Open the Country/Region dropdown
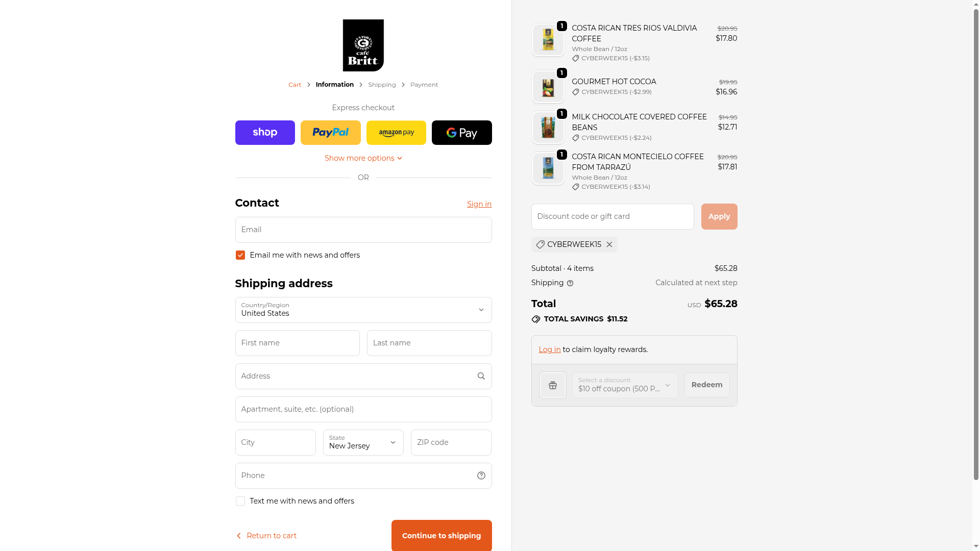Image resolution: width=980 pixels, height=551 pixels. [363, 310]
